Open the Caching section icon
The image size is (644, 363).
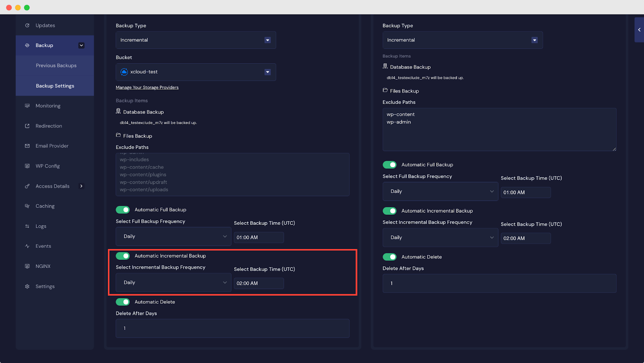pos(27,206)
